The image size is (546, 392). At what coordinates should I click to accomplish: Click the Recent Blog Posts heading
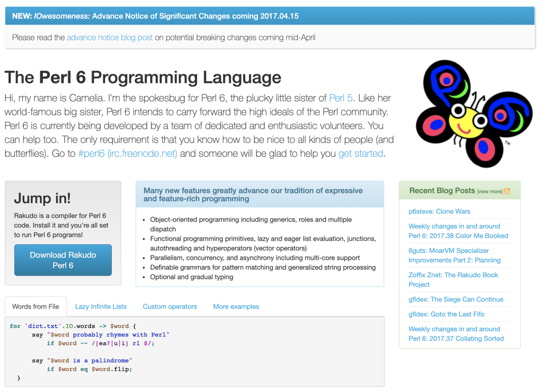pyautogui.click(x=442, y=191)
